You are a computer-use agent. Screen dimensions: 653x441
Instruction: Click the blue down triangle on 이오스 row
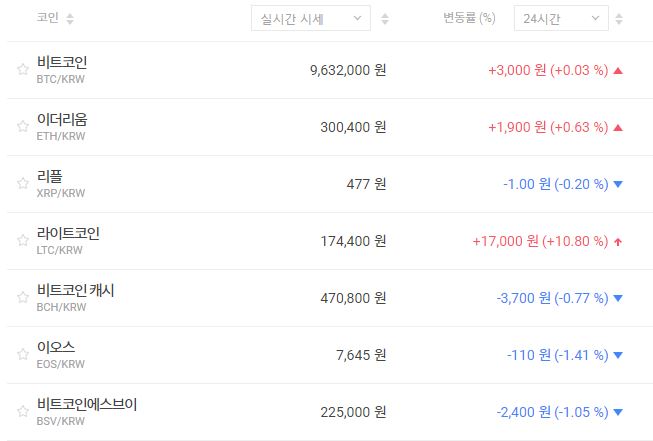(x=618, y=355)
